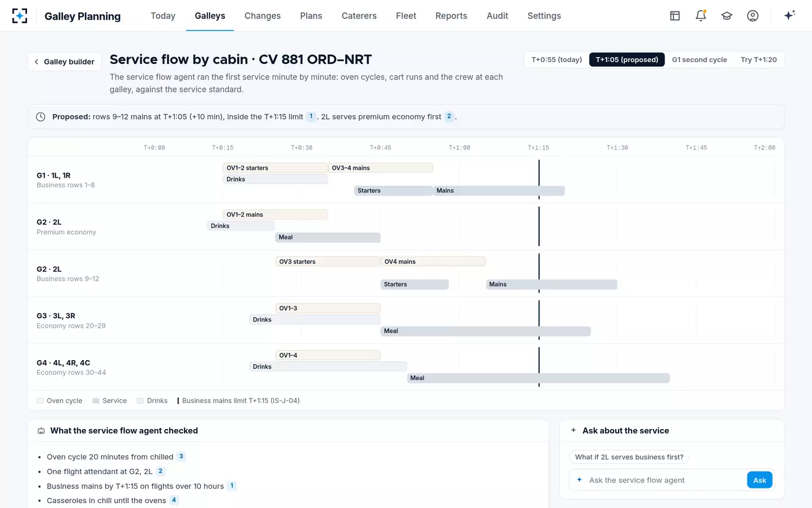This screenshot has width=812, height=508.
Task: Open citation 2 after 'premium economy first'
Action: tap(449, 116)
